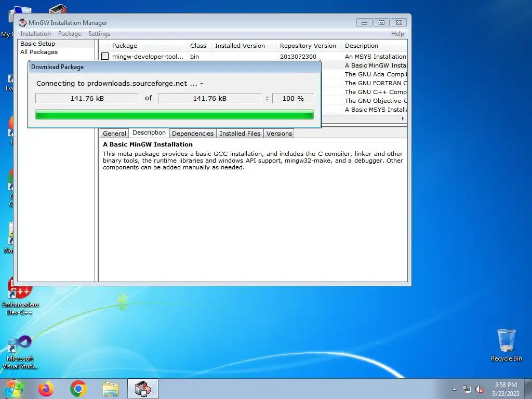
Task: Click the horizontal scrollbar right arrow
Action: (x=403, y=118)
